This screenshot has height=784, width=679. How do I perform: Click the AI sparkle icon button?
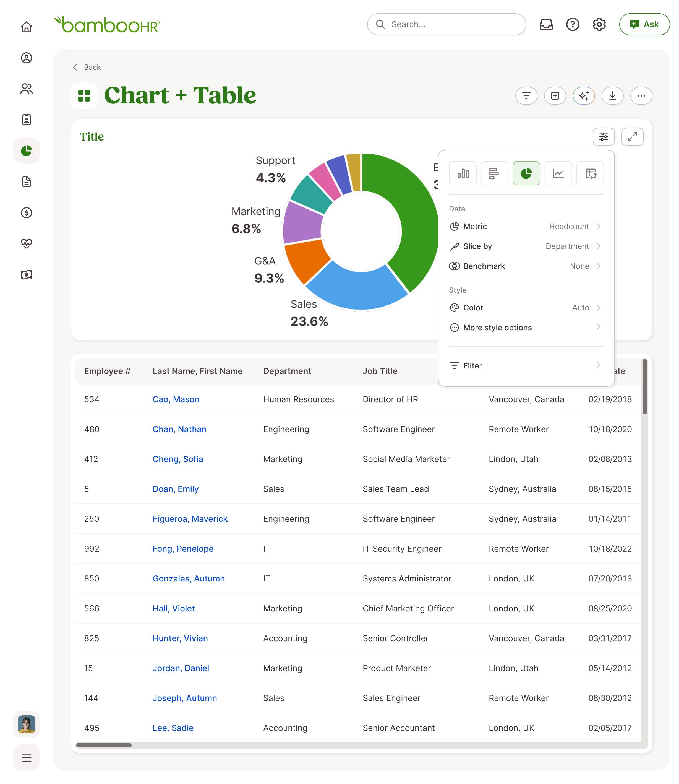[x=584, y=95]
